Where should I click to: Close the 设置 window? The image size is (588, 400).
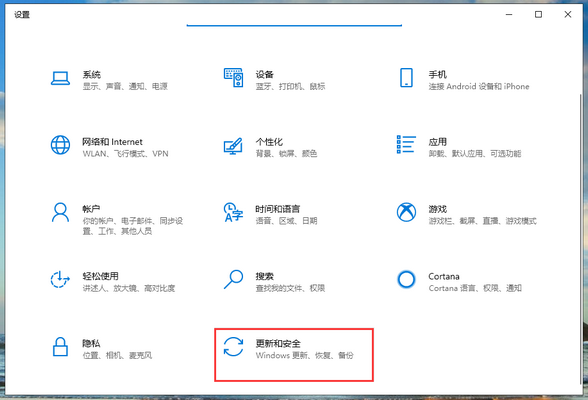click(x=568, y=15)
